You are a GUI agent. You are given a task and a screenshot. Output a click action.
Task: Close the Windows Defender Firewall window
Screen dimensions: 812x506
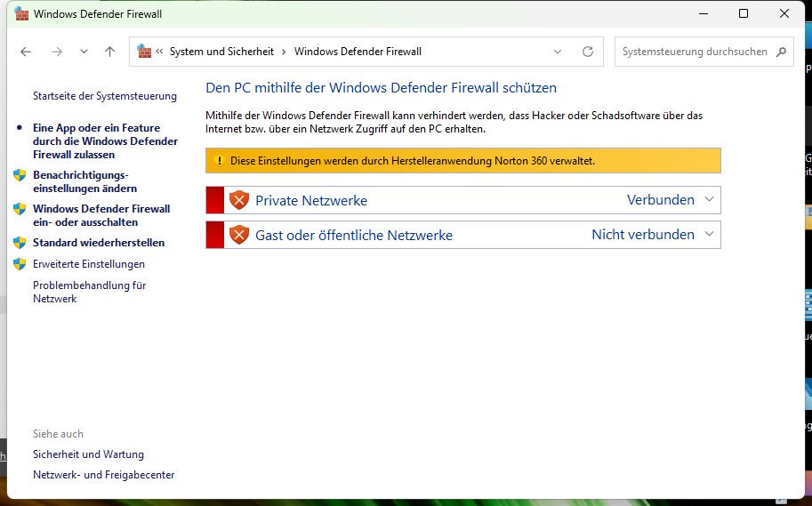784,13
